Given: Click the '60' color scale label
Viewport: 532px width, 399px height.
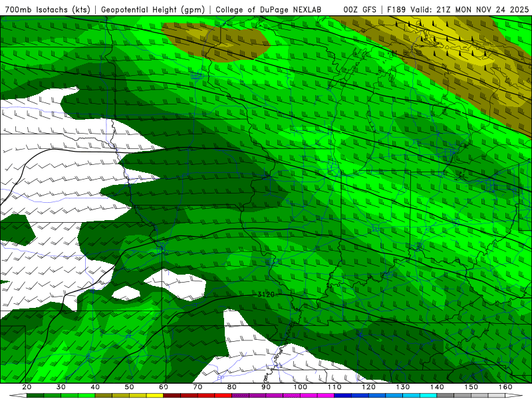Looking at the screenshot, I should (x=164, y=387).
